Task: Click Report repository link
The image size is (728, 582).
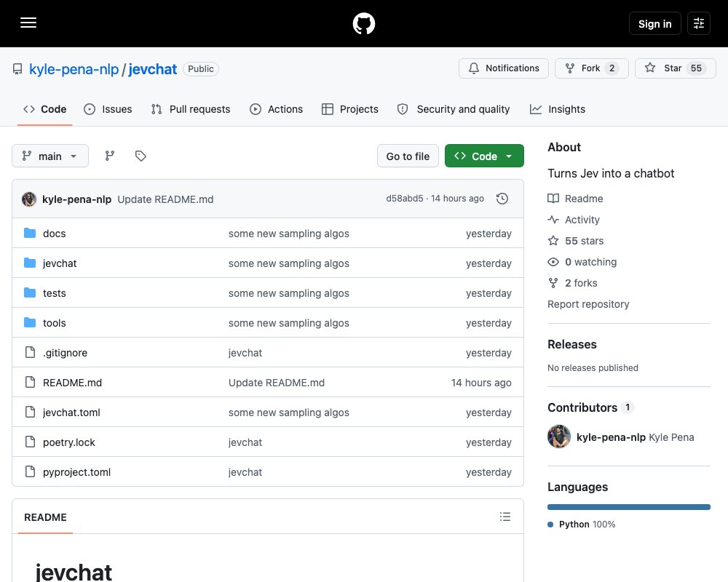Action: [588, 304]
